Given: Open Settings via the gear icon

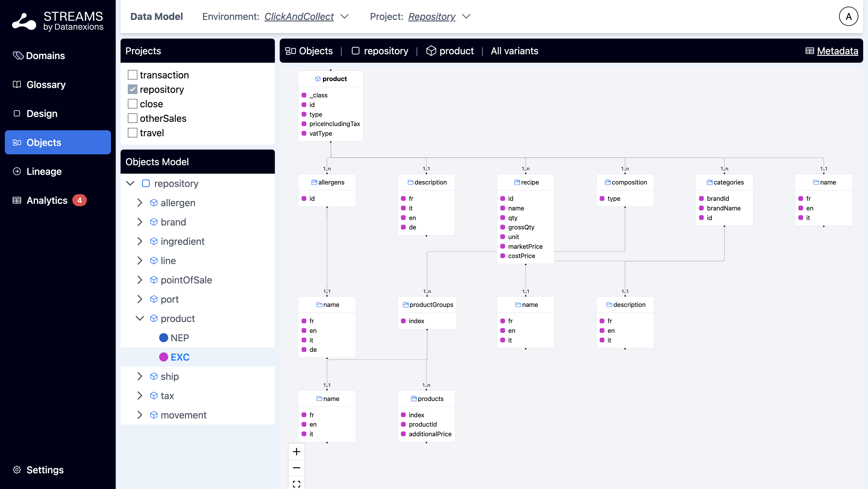Looking at the screenshot, I should [17, 470].
